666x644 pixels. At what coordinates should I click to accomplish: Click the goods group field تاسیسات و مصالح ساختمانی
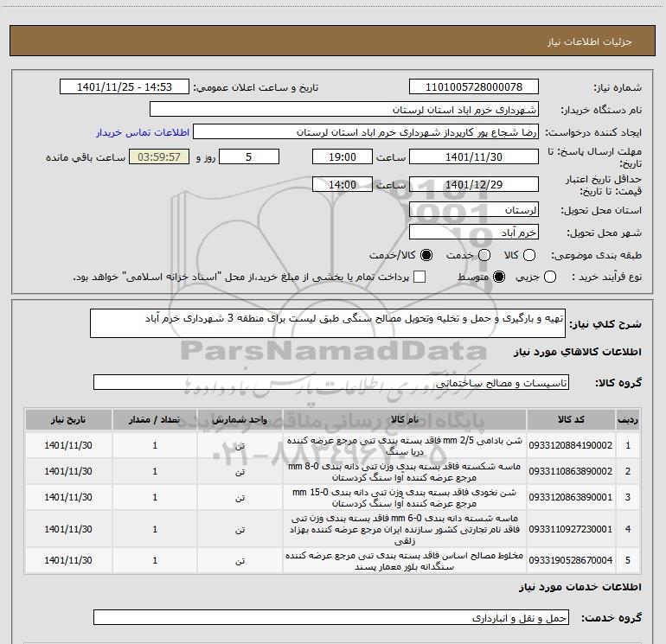pyautogui.click(x=331, y=382)
